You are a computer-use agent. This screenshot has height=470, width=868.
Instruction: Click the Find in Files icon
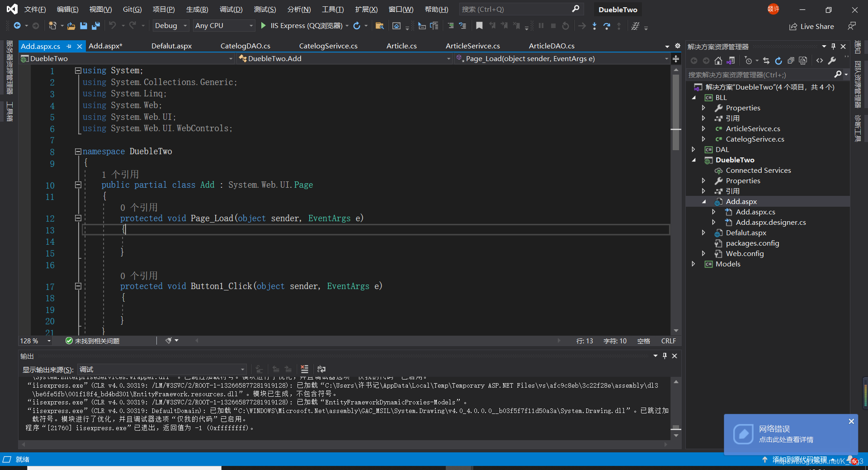380,26
